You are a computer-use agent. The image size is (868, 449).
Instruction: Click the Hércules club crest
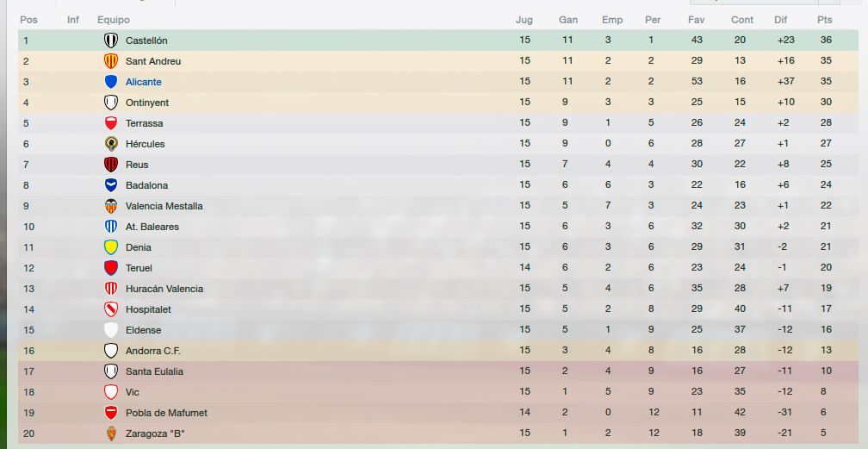click(111, 144)
